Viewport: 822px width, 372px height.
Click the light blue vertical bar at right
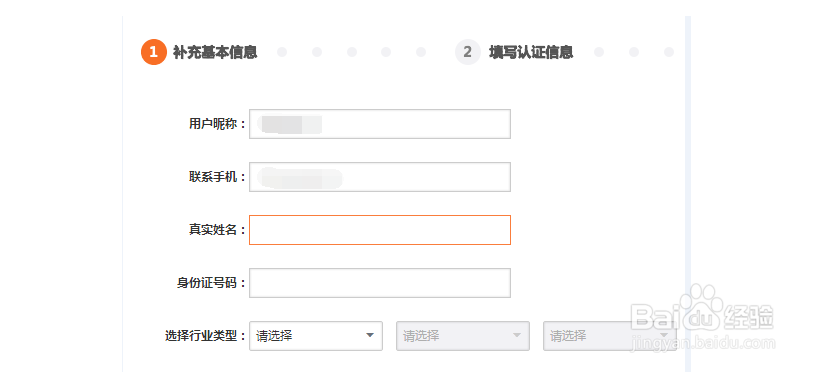coord(688,194)
